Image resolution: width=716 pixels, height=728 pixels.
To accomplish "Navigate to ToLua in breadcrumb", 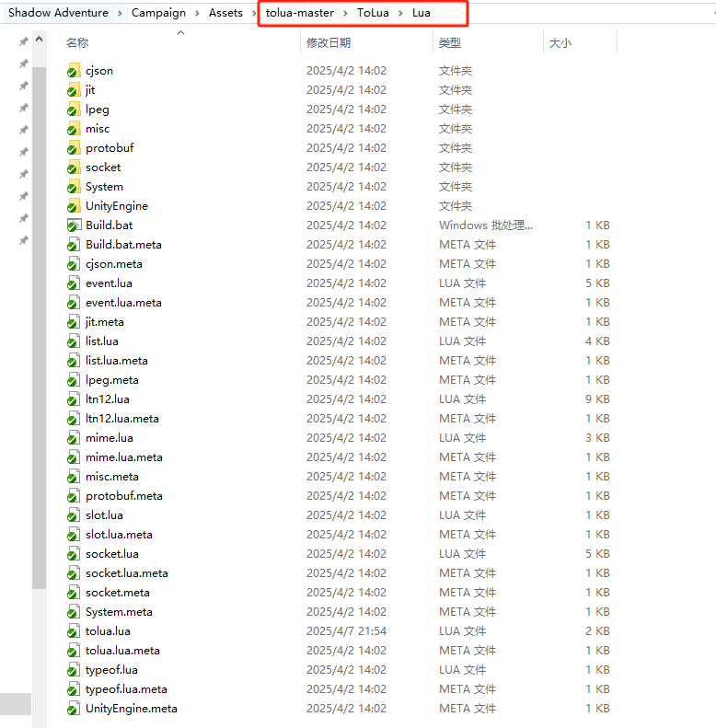I will (373, 13).
